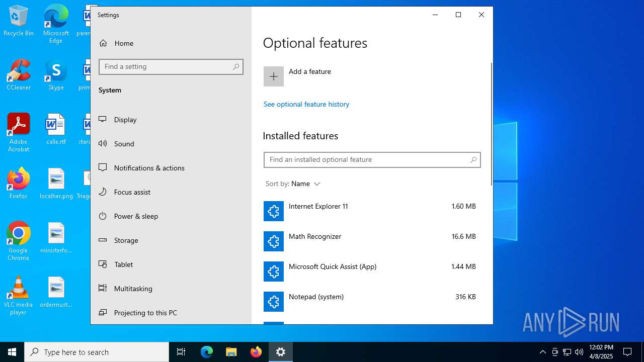Open Task View on the taskbar
The width and height of the screenshot is (644, 362).
(x=181, y=352)
